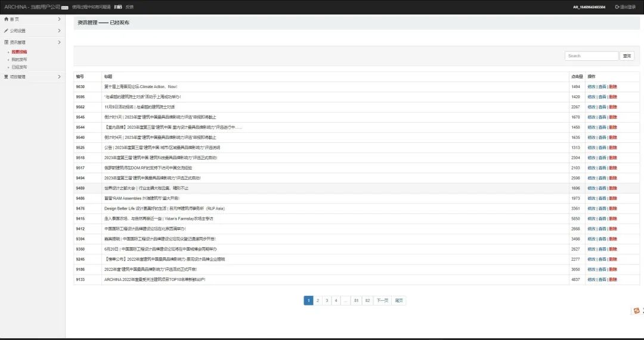
Task: Click title starting 'Design Better Life'
Action: (x=165, y=208)
